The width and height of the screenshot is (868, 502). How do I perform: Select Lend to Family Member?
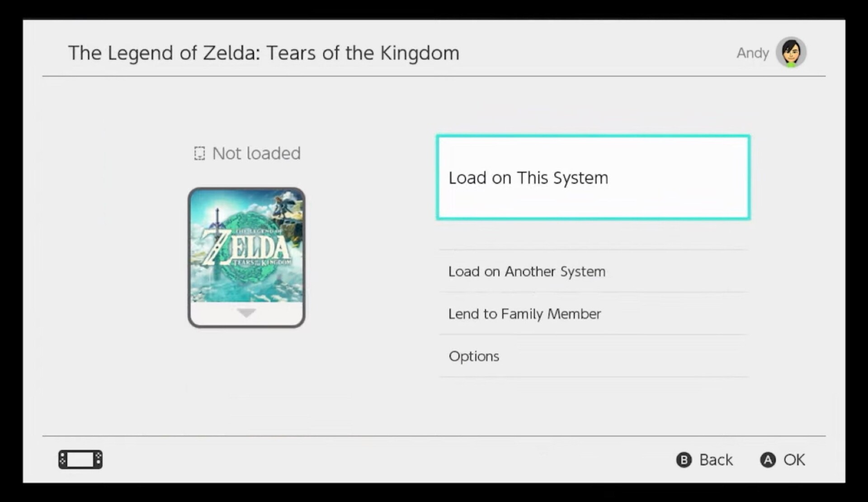pos(524,314)
